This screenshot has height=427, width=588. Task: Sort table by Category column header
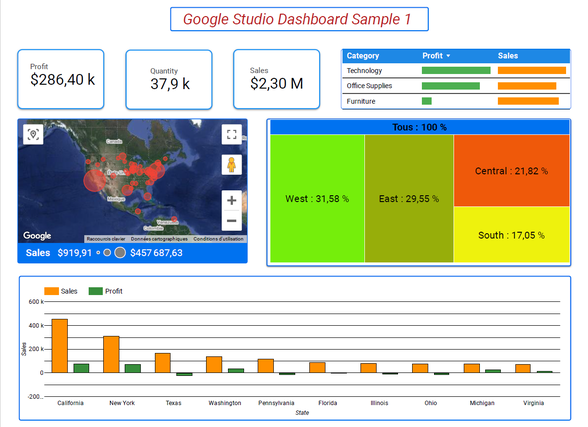pyautogui.click(x=363, y=56)
